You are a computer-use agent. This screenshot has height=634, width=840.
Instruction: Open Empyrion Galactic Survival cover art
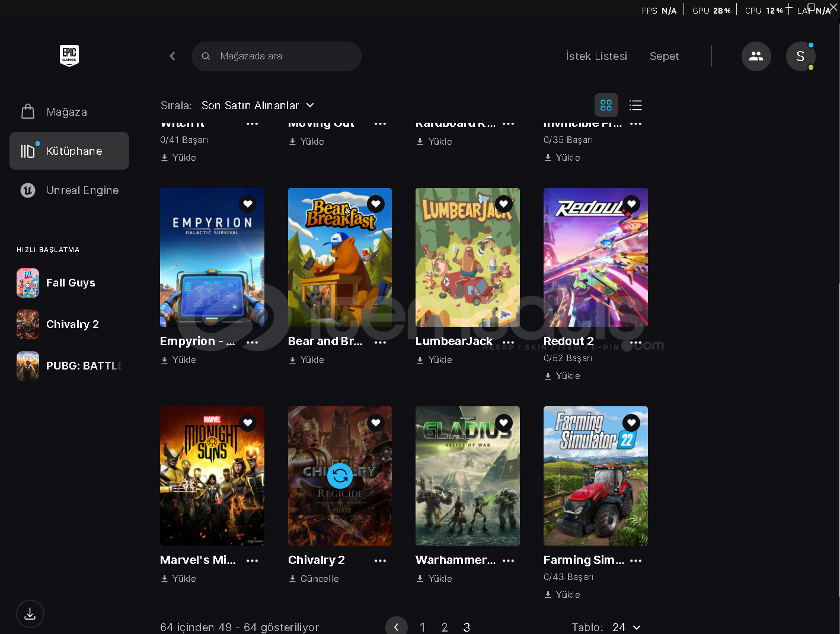[x=212, y=257]
